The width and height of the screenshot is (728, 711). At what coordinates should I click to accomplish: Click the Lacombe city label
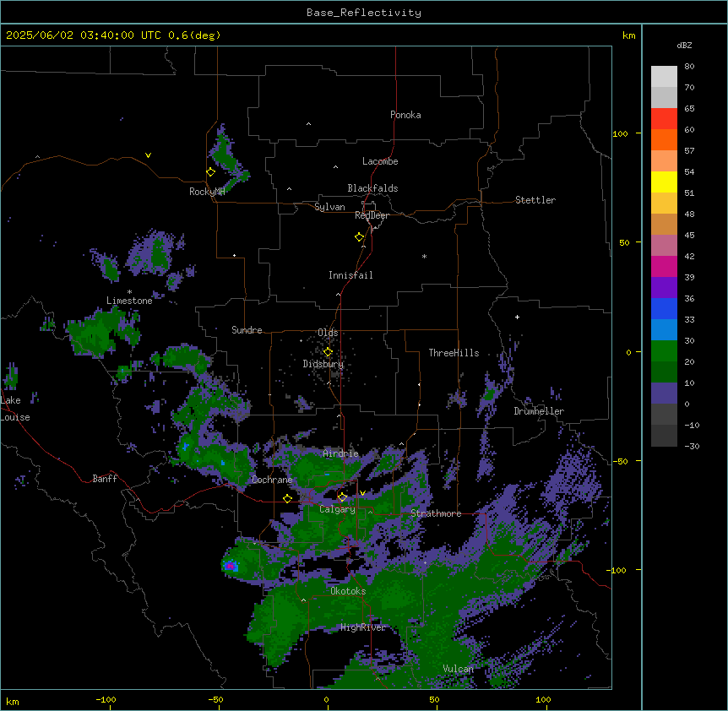point(380,161)
